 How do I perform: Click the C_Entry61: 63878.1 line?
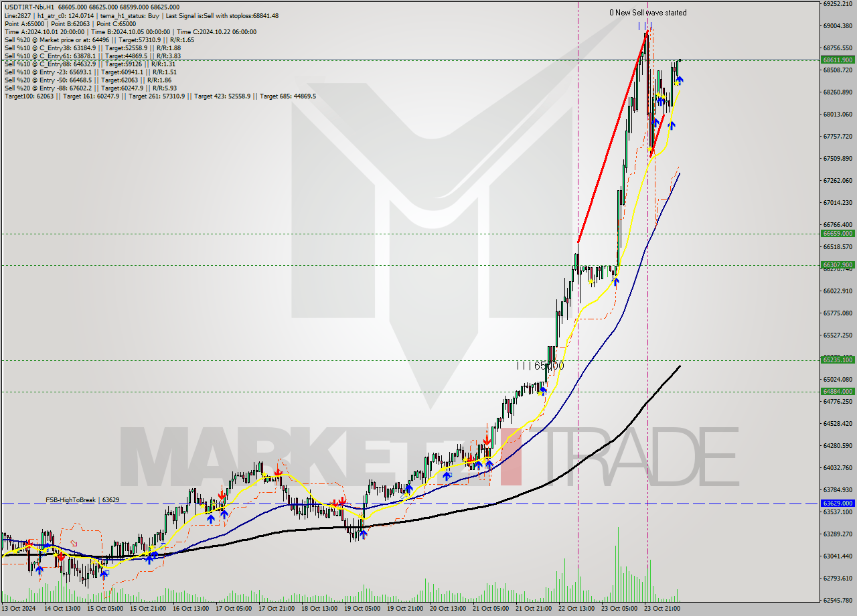point(92,56)
